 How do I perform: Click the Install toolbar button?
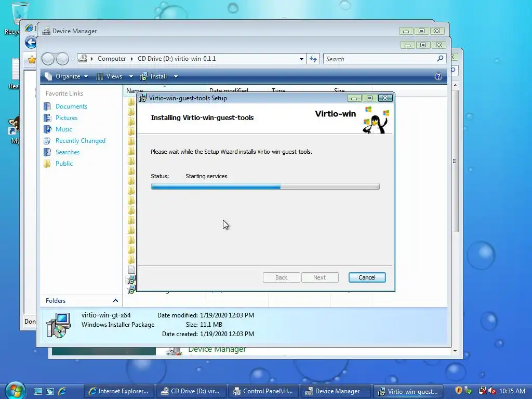click(154, 76)
